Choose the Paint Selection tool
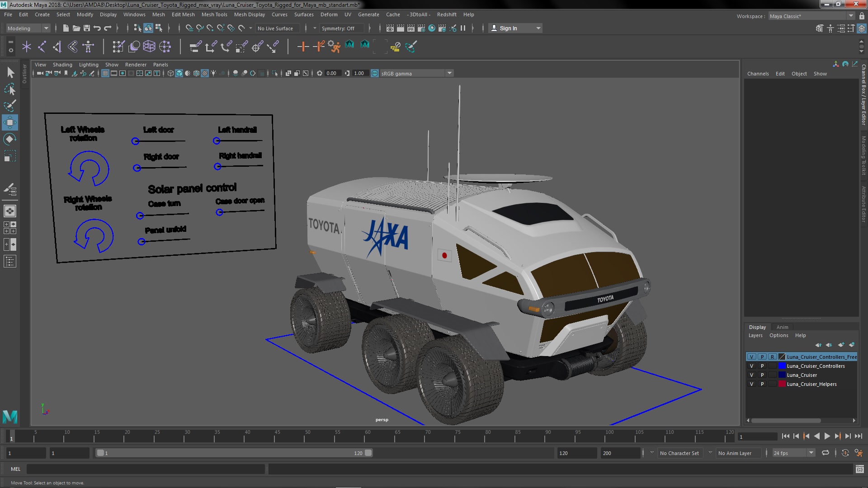Image resolution: width=868 pixels, height=488 pixels. click(10, 106)
